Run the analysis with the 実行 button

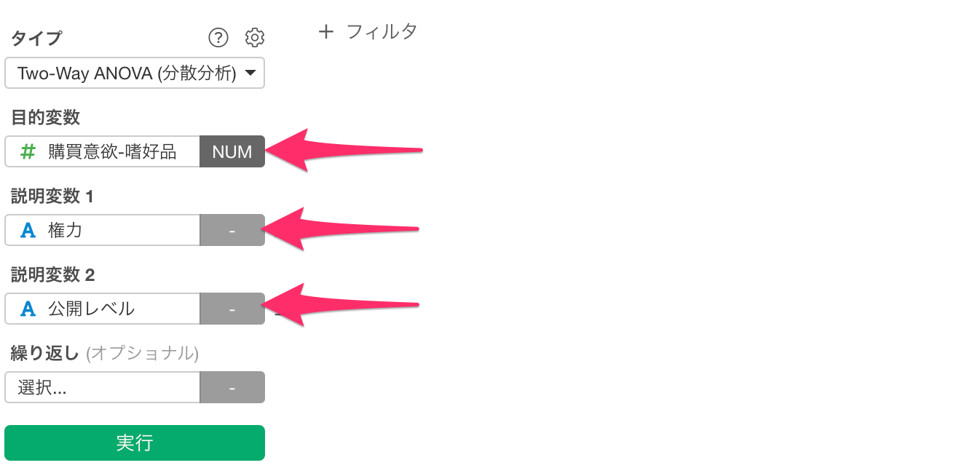pyautogui.click(x=135, y=443)
